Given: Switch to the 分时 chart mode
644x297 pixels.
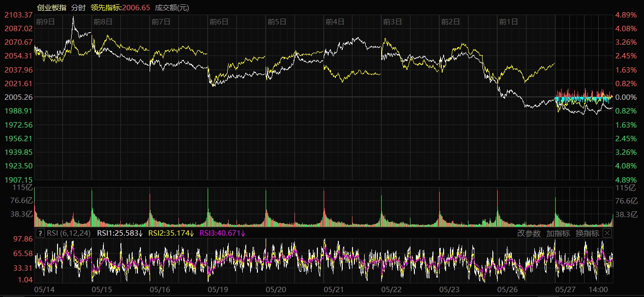Looking at the screenshot, I should click(x=78, y=7).
